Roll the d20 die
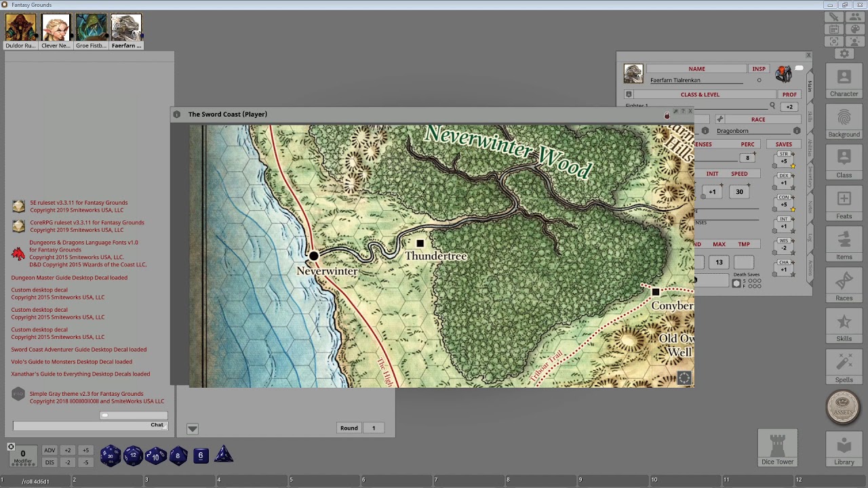 (x=110, y=455)
